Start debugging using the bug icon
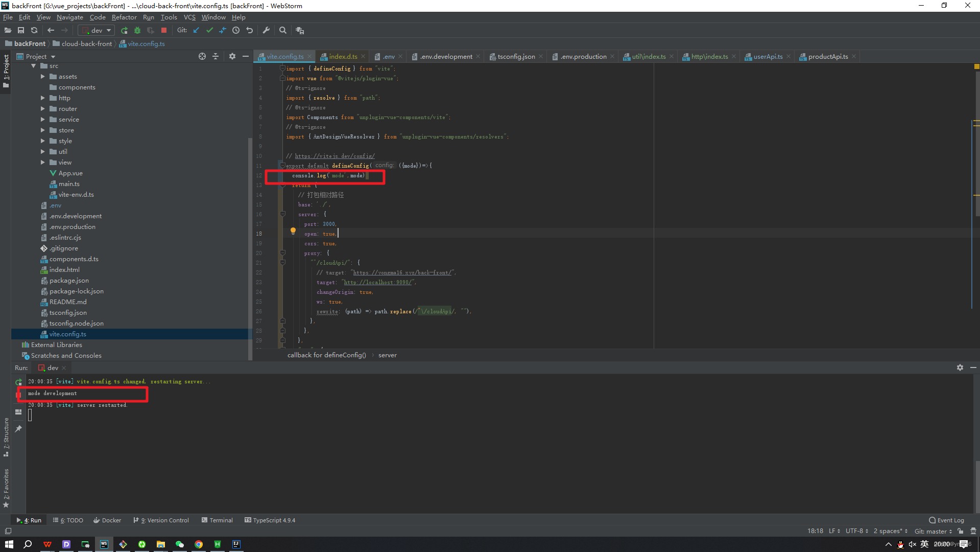This screenshot has width=980, height=552. (x=137, y=30)
